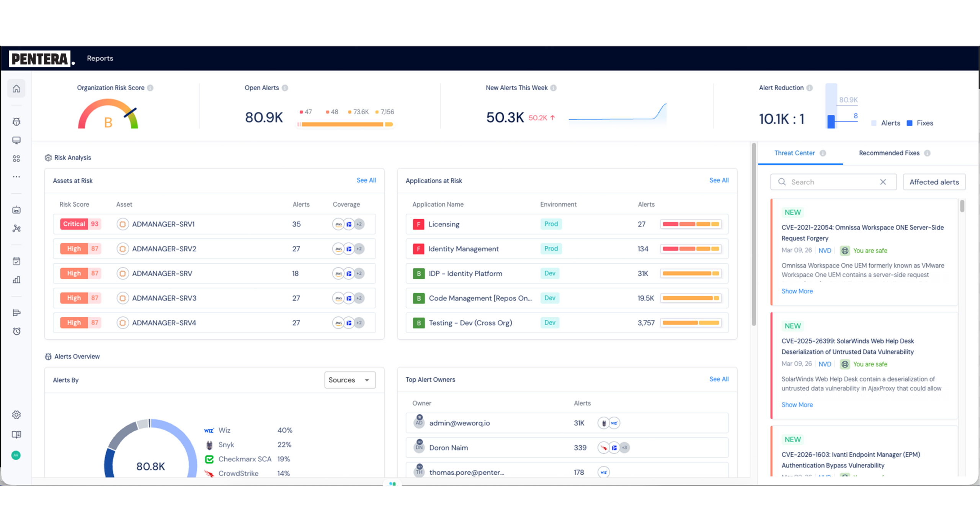
Task: Click the book documentation icon in sidebar
Action: coord(16,435)
